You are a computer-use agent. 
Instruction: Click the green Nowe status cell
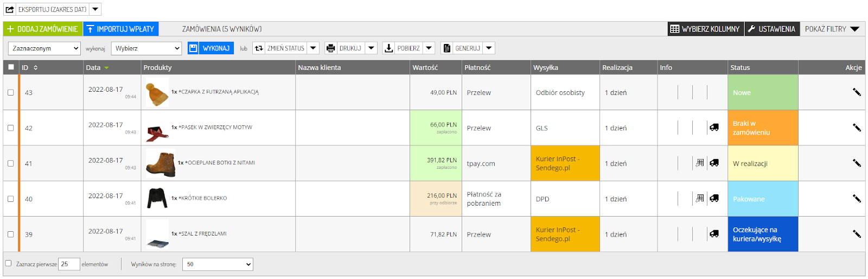[763, 92]
